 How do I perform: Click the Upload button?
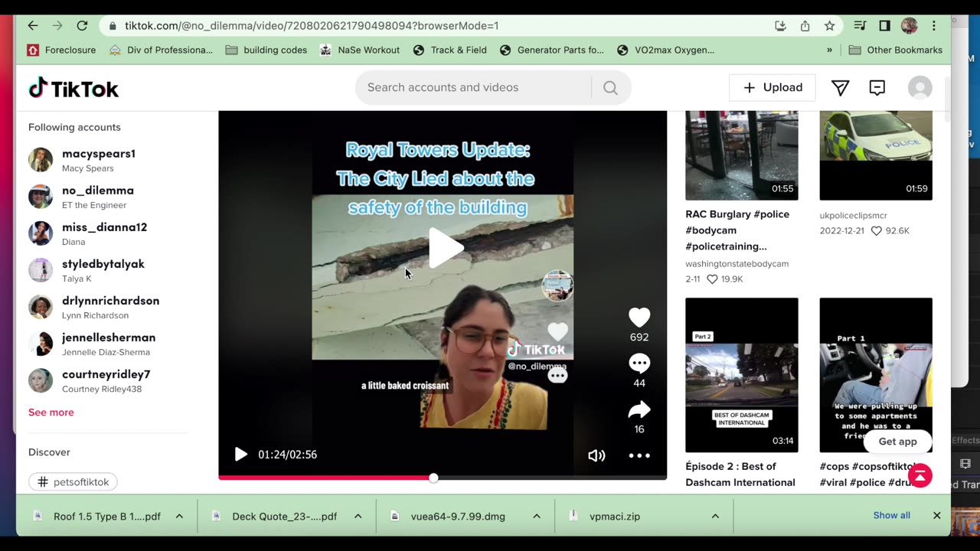[x=772, y=88]
